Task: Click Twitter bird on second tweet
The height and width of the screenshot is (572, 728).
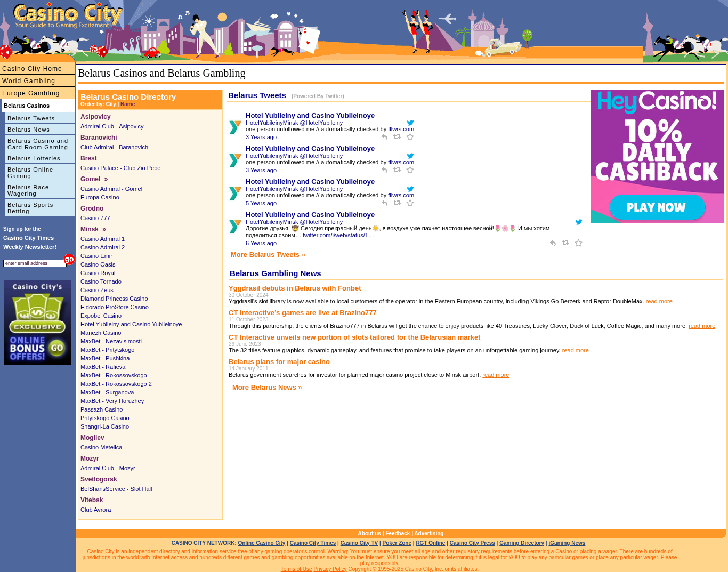Action: (x=410, y=156)
